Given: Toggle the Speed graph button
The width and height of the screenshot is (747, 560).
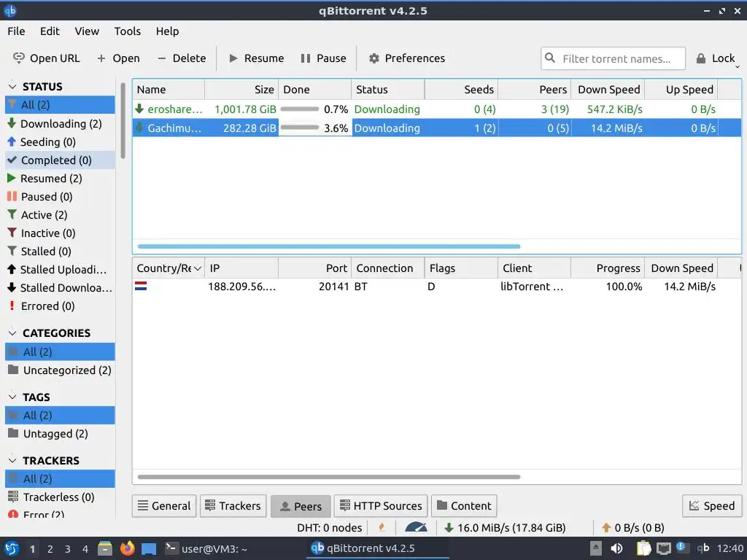Looking at the screenshot, I should 712,506.
